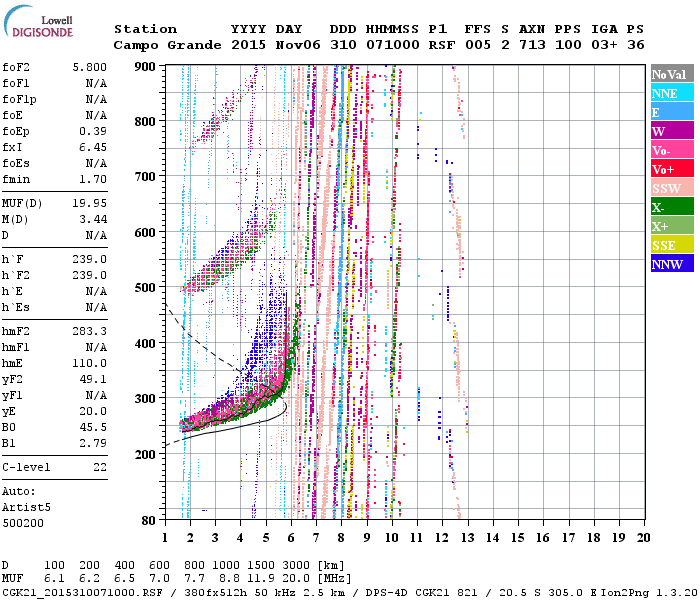Select the Vo- pink legend swatch
This screenshot has width=700, height=600.
[x=672, y=150]
